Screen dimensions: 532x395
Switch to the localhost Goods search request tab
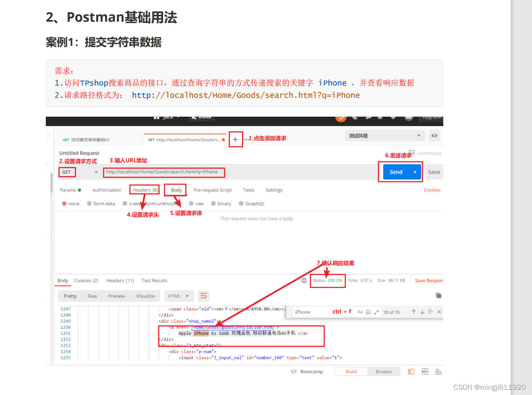tap(185, 140)
